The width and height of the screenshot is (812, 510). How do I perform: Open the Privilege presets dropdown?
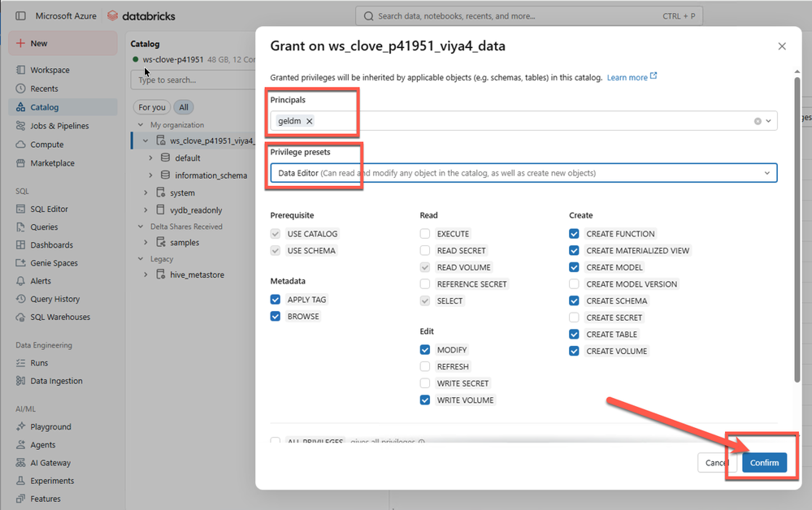(523, 173)
